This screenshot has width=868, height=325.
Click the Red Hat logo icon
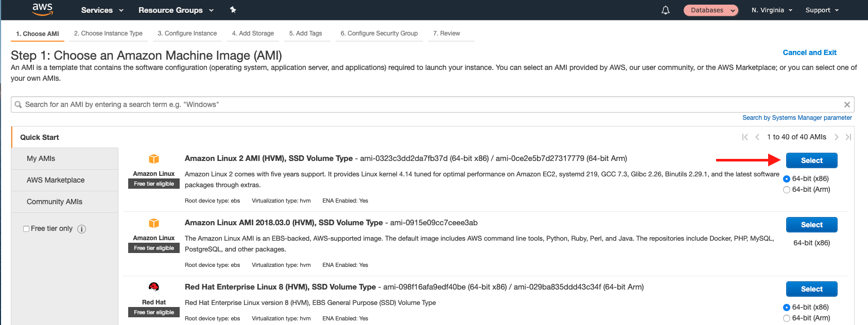(154, 287)
